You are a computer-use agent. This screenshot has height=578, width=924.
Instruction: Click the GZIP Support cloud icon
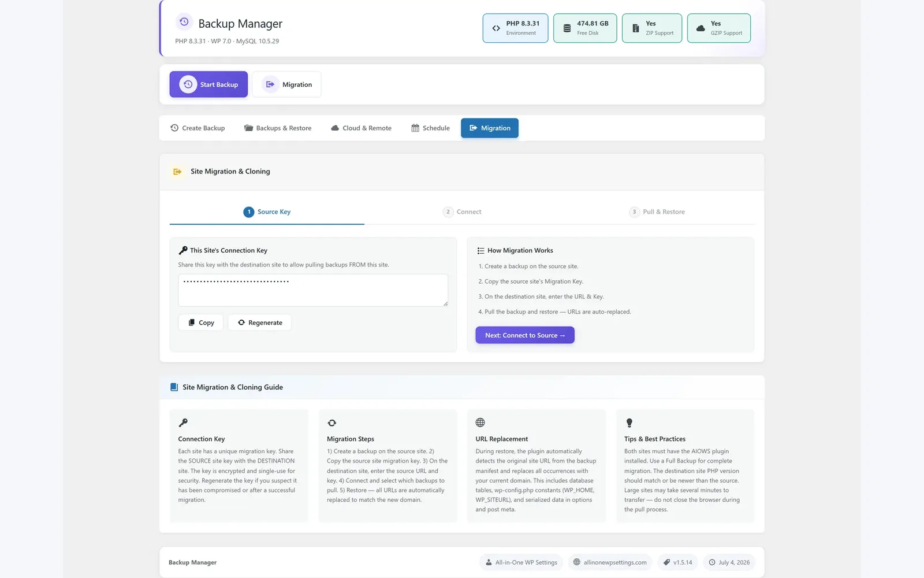(701, 28)
